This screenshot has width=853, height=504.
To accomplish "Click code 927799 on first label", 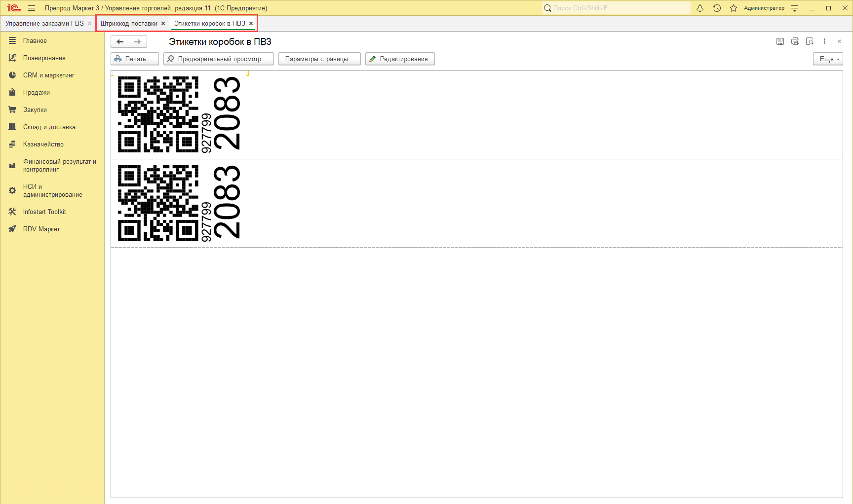I will [x=206, y=133].
